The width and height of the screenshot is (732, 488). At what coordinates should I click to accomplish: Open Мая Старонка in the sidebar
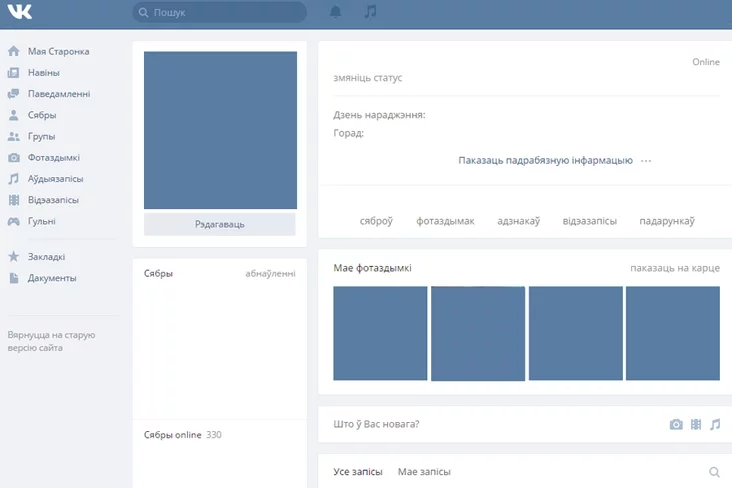coord(58,51)
